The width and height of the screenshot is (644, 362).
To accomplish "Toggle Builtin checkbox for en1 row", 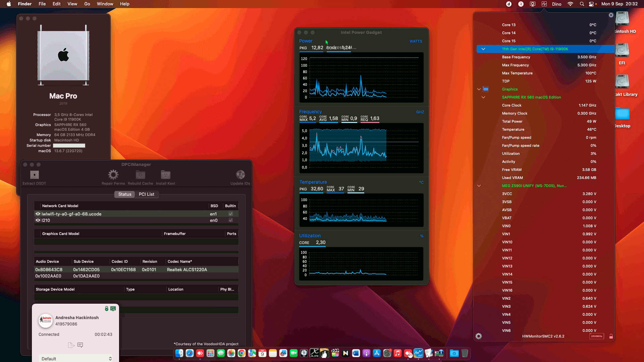I will click(x=231, y=214).
